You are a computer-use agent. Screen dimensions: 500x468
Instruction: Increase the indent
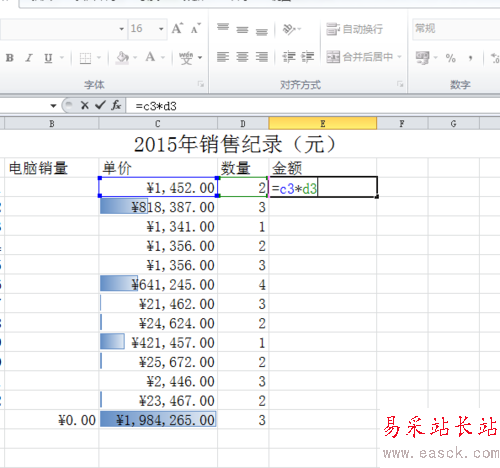308,57
